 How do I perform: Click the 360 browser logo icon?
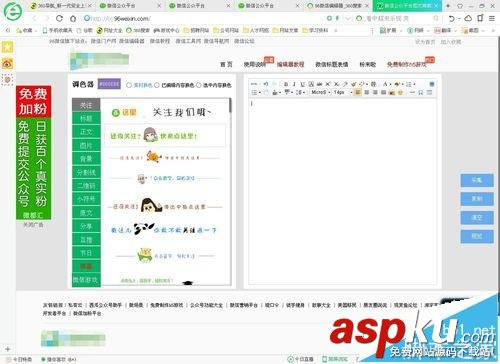[x=13, y=11]
